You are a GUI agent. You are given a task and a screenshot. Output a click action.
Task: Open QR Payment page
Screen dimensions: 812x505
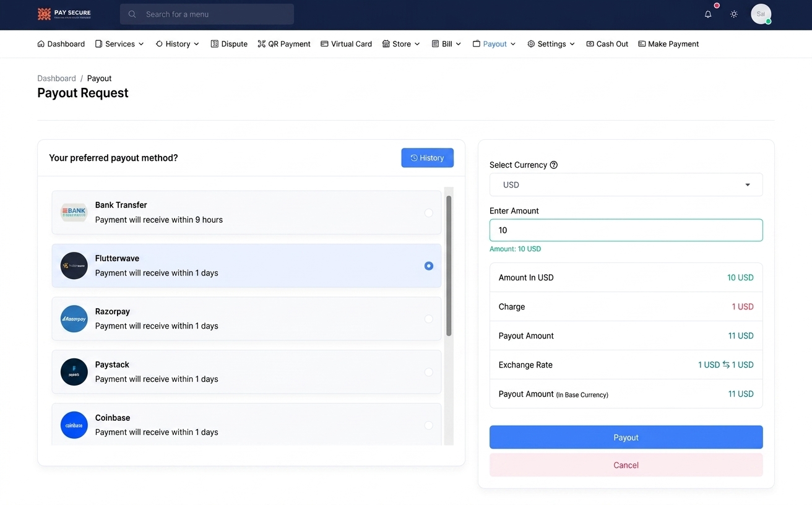pyautogui.click(x=284, y=44)
